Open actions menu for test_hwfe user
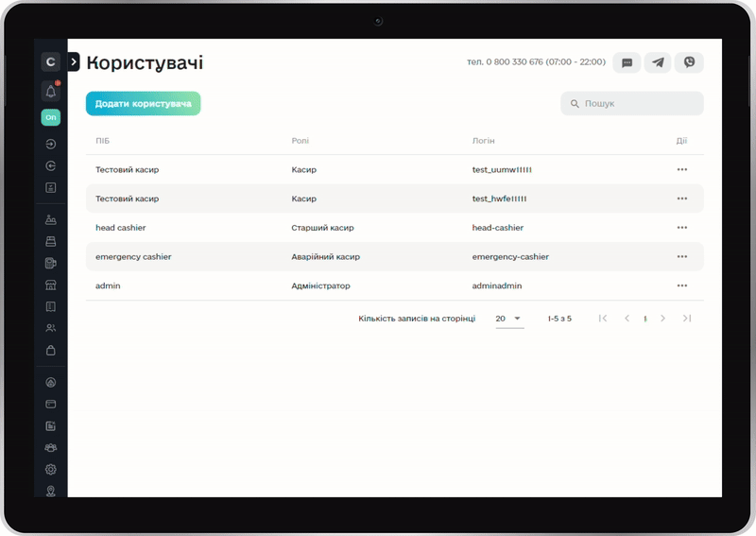The height and width of the screenshot is (536, 756). point(681,199)
